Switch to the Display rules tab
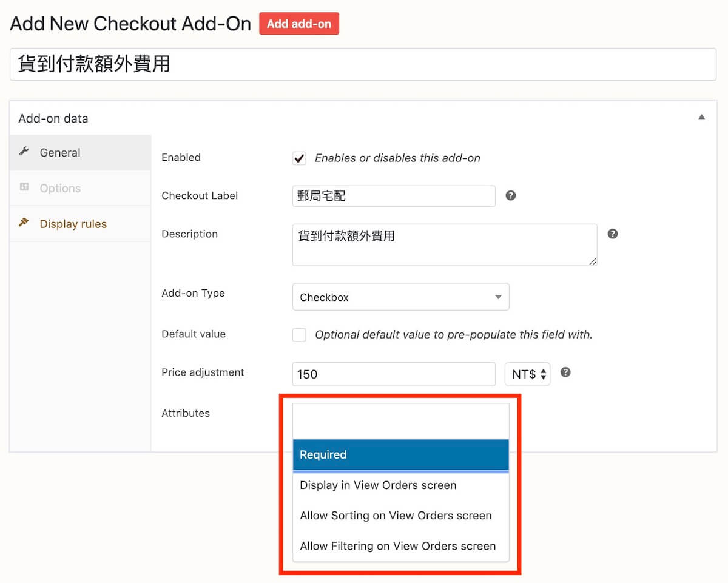Viewport: 728px width, 583px height. pyautogui.click(x=73, y=224)
